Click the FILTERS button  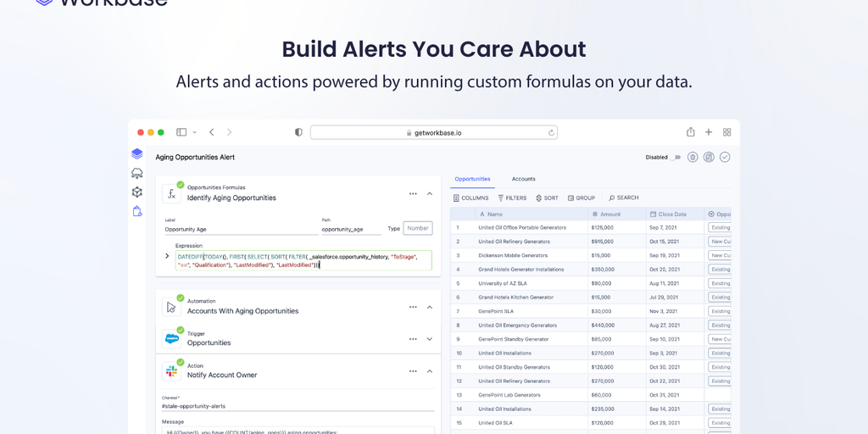512,198
